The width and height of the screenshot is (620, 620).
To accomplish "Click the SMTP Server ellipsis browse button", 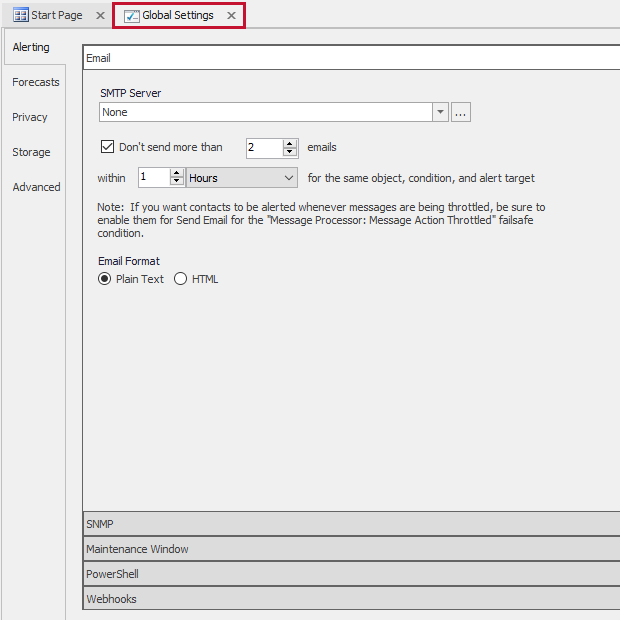I will (461, 112).
